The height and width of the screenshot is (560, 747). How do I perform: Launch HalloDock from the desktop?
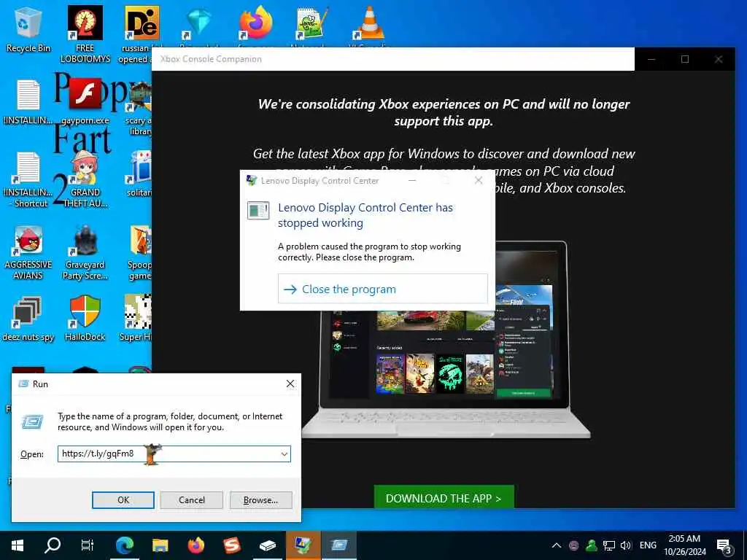click(85, 318)
